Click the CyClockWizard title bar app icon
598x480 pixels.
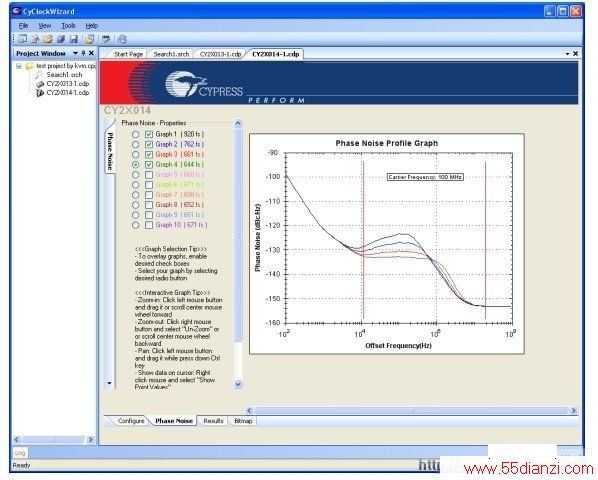16,11
